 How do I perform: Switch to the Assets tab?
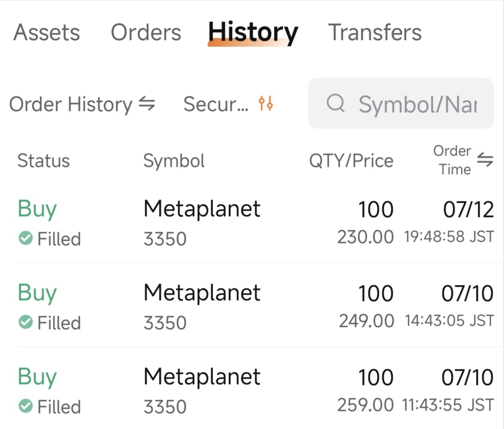(47, 32)
